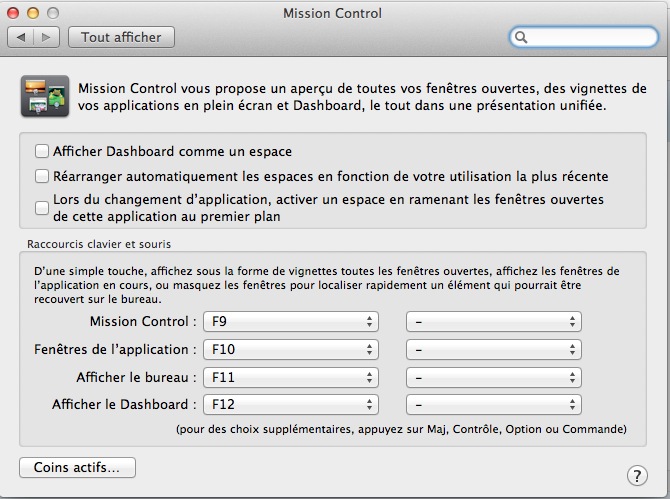Open help with the question mark button
670x499 pixels.
click(x=637, y=476)
